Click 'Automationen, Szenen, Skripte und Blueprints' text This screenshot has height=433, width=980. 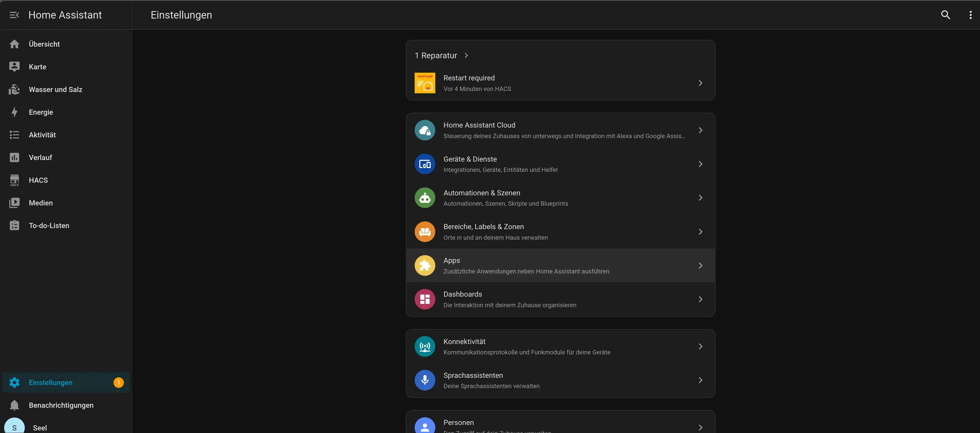(505, 204)
